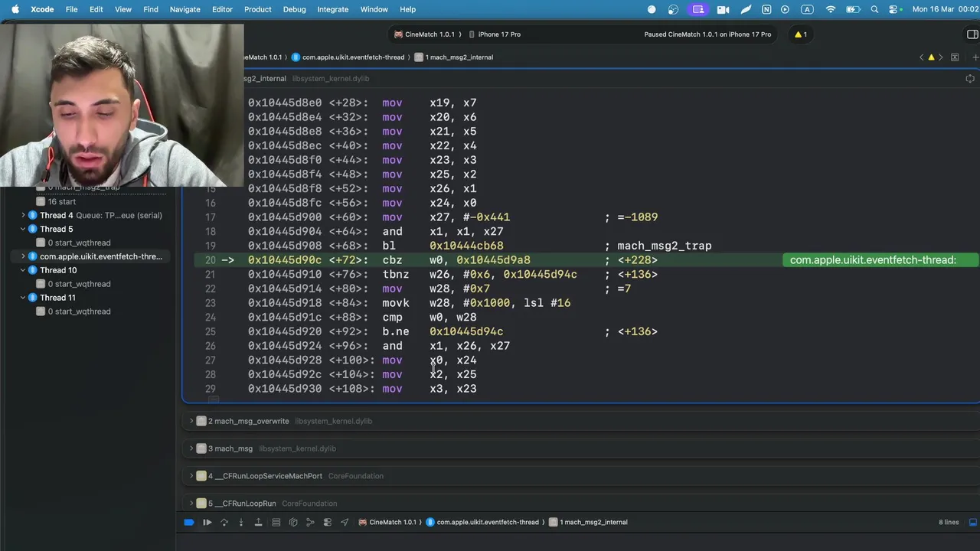Image resolution: width=980 pixels, height=551 pixels.
Task: Click com.apple.uikit.eventfetch-thread in top jump bar
Action: coord(348,57)
